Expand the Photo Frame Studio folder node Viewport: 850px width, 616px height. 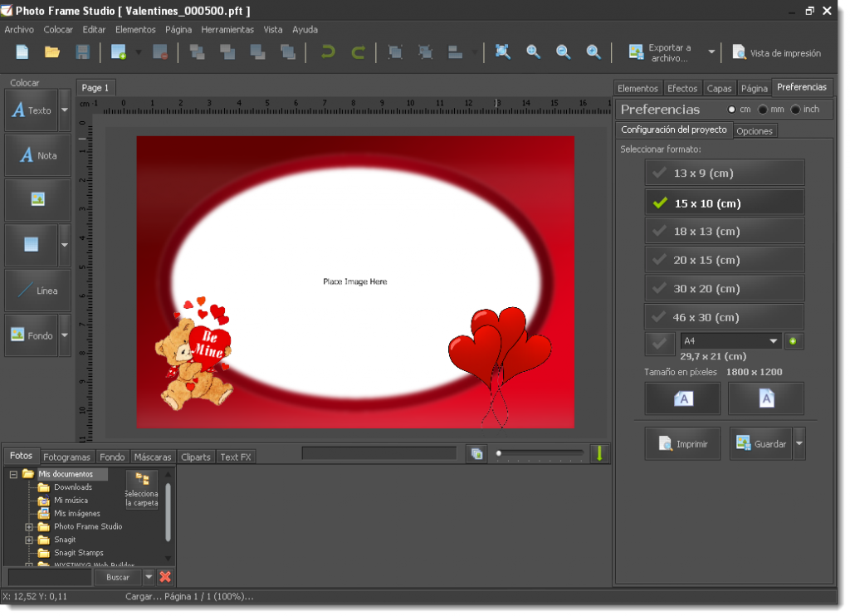click(x=29, y=526)
